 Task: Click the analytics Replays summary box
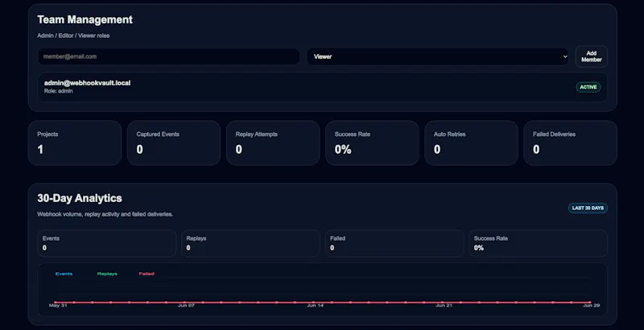click(x=250, y=243)
